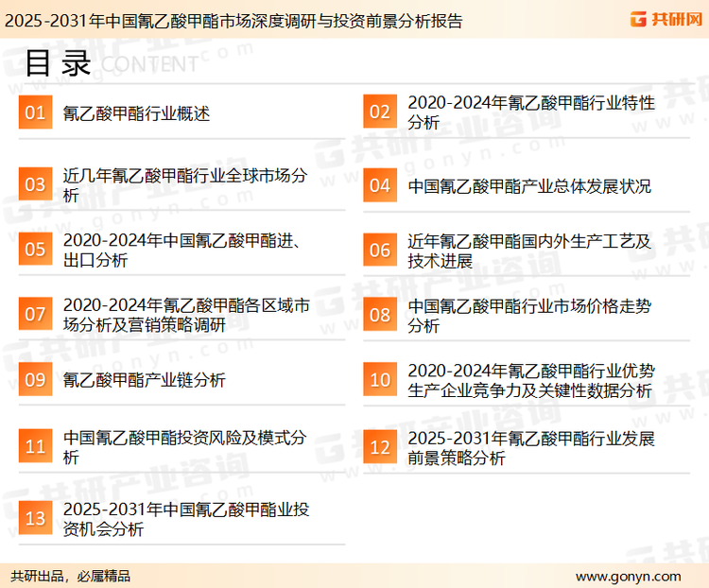Image resolution: width=709 pixels, height=588 pixels.
Task: Open chapter 近年氰乙酸甲酯国内外生产工艺及技术进展
Action: click(529, 251)
